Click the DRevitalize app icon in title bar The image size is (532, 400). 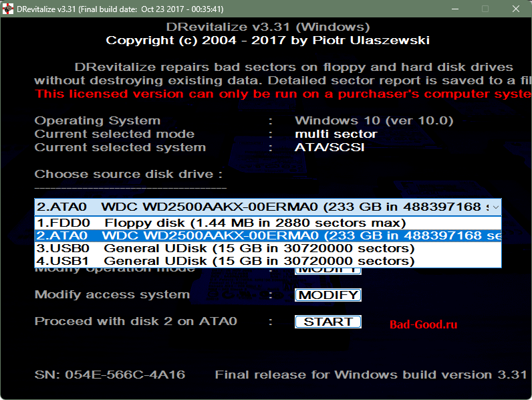[8, 9]
